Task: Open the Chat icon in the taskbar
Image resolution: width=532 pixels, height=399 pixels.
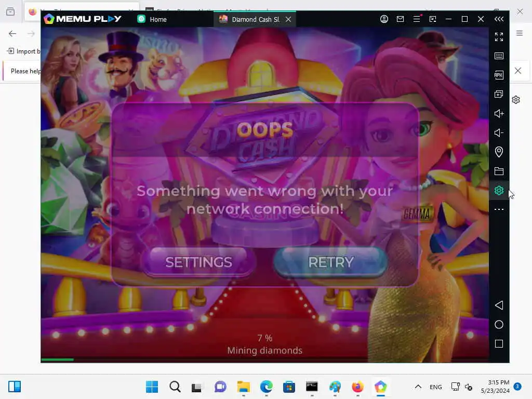Action: pos(220,387)
